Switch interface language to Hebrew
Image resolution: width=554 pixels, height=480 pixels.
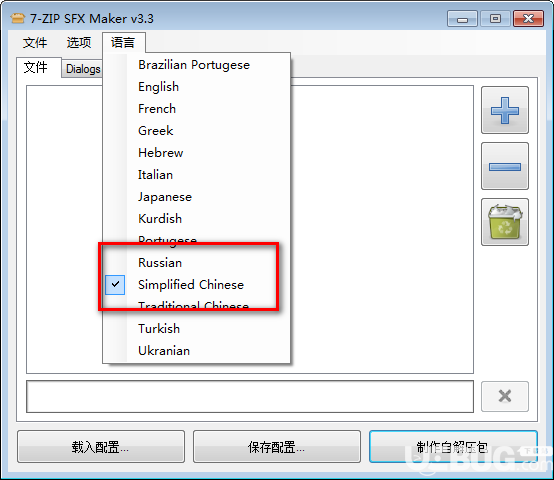tap(196, 153)
